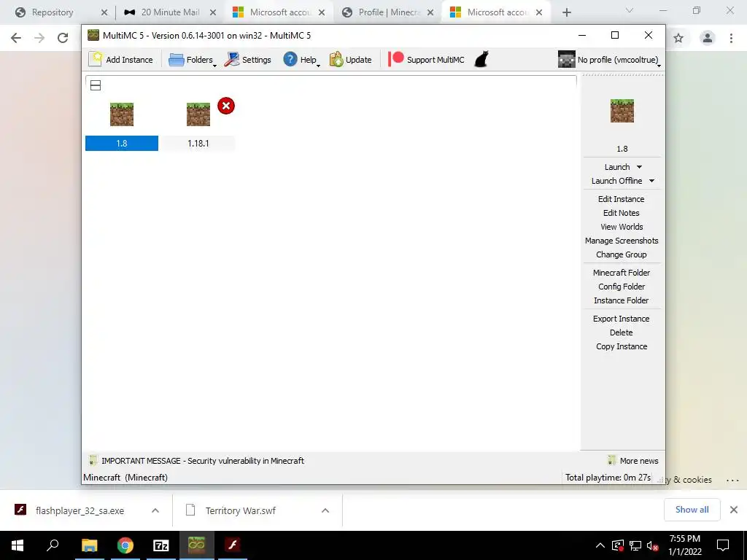Open flashplayer_32_sa.exe download options arrow

(155, 510)
